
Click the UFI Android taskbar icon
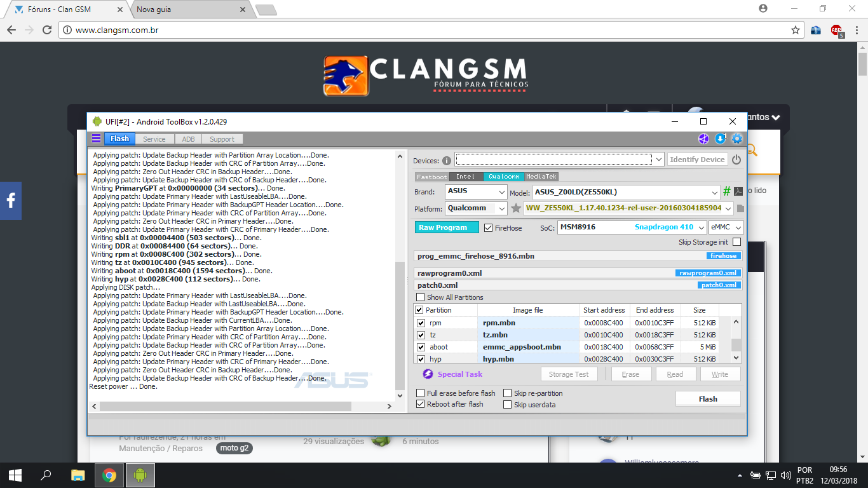(140, 475)
